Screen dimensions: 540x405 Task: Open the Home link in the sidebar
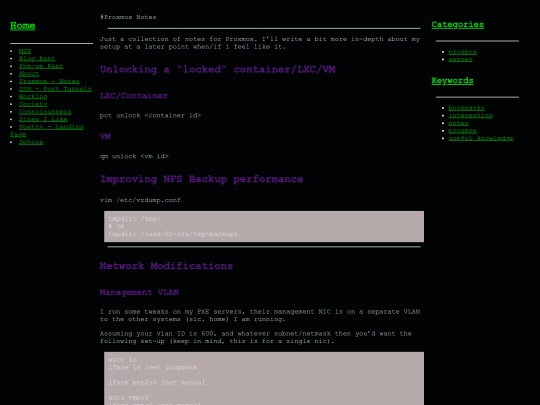(23, 26)
